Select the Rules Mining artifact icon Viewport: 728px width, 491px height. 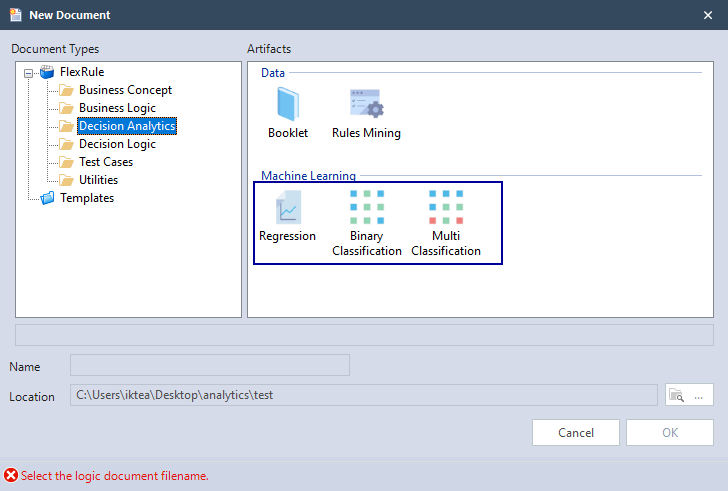coord(367,103)
